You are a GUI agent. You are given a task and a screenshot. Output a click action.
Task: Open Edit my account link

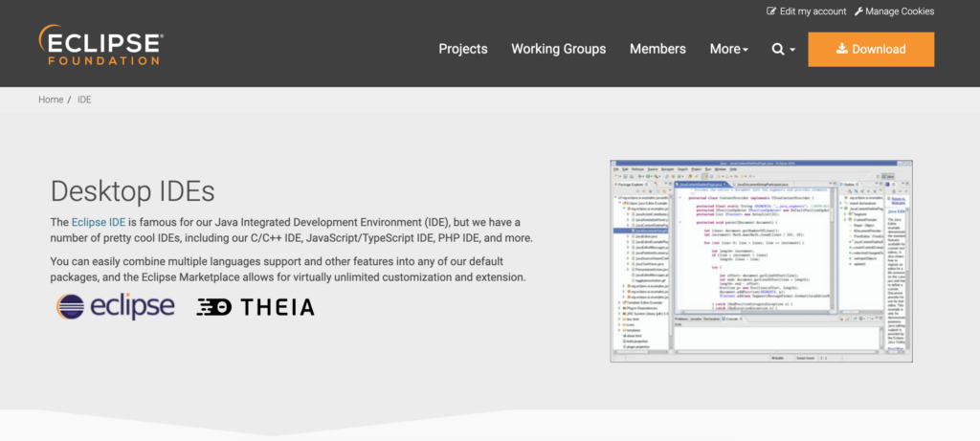tap(806, 11)
